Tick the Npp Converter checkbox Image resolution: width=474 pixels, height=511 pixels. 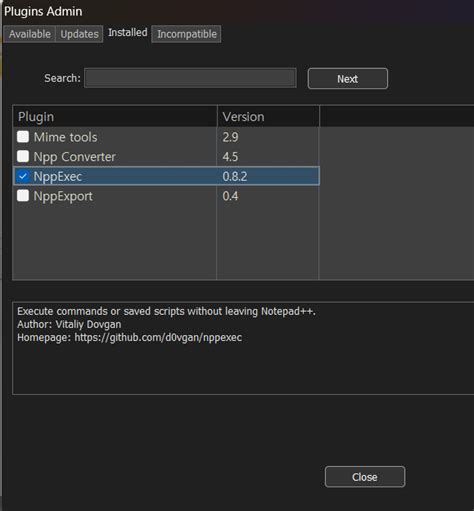coord(23,156)
